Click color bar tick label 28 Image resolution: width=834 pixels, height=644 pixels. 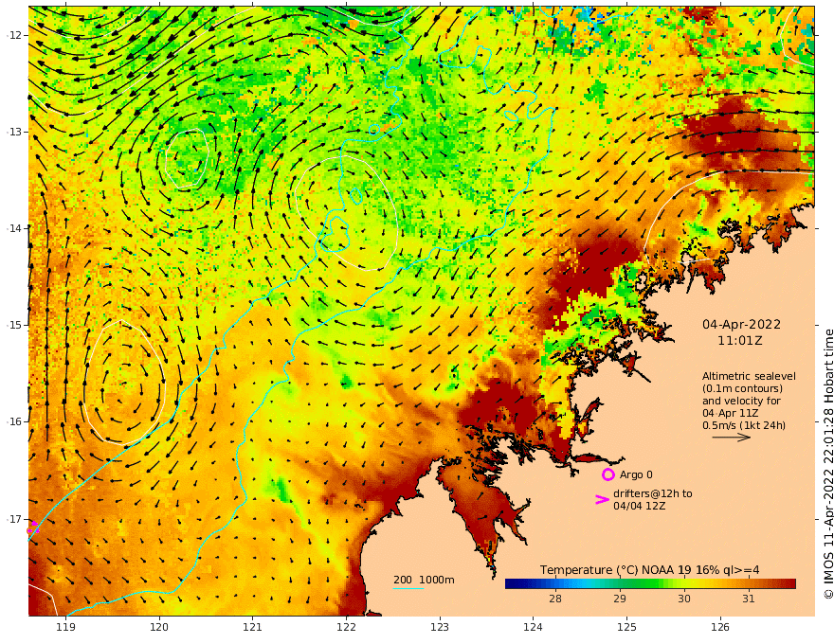tap(555, 599)
